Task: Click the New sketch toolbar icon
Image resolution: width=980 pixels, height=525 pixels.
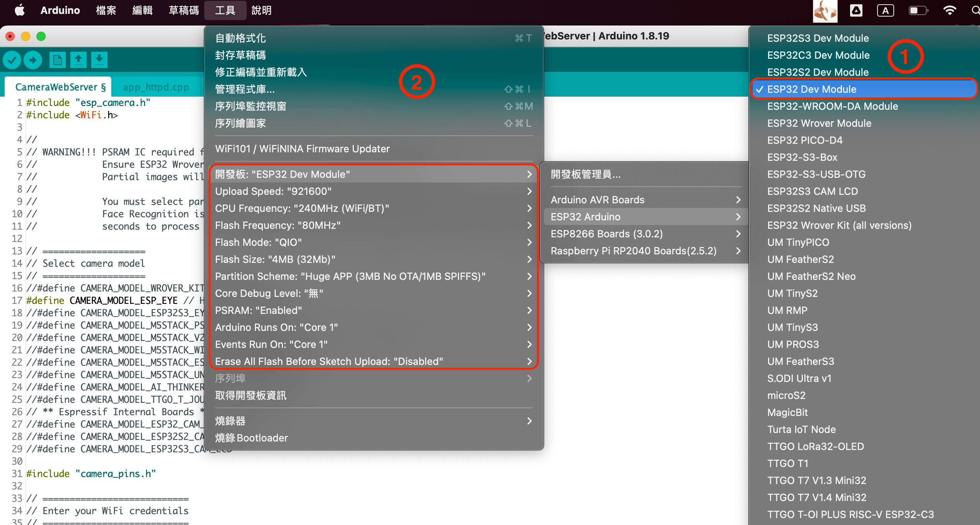Action: tap(57, 60)
